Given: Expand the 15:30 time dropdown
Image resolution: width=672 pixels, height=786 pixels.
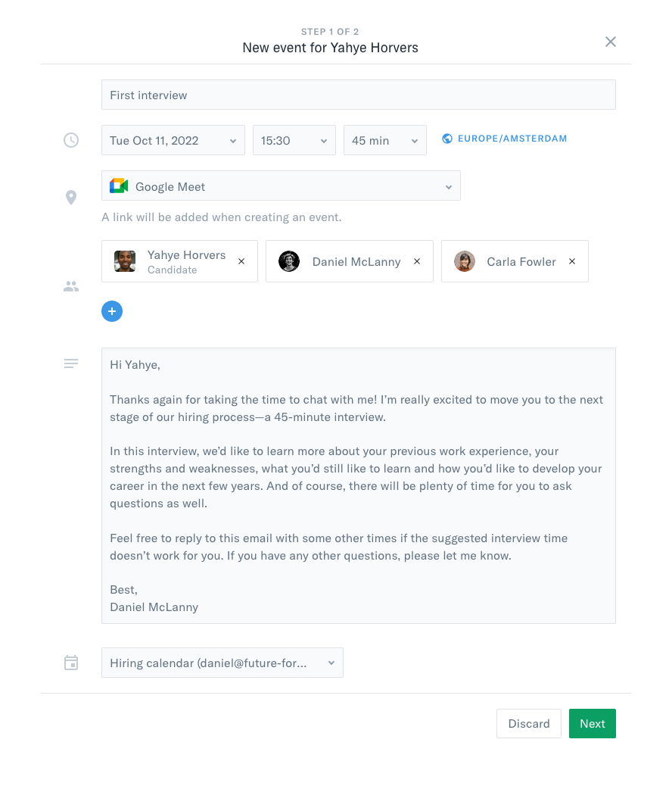Looking at the screenshot, I should click(294, 141).
